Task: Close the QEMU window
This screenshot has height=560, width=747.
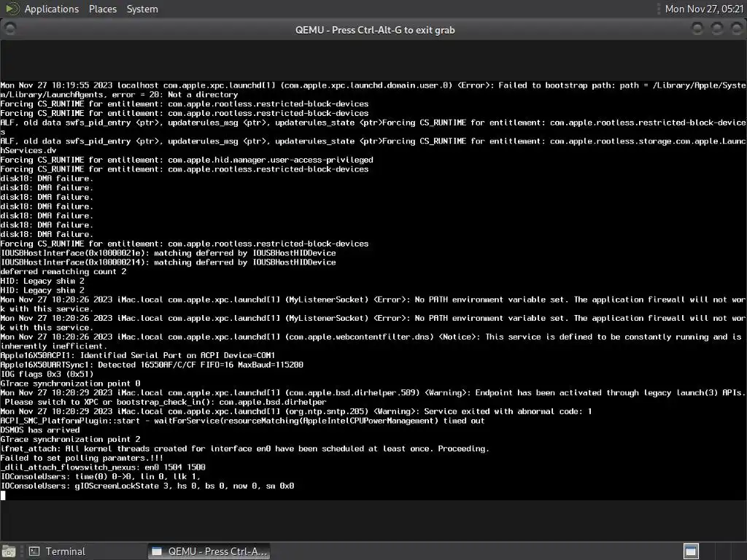Action: (x=737, y=29)
